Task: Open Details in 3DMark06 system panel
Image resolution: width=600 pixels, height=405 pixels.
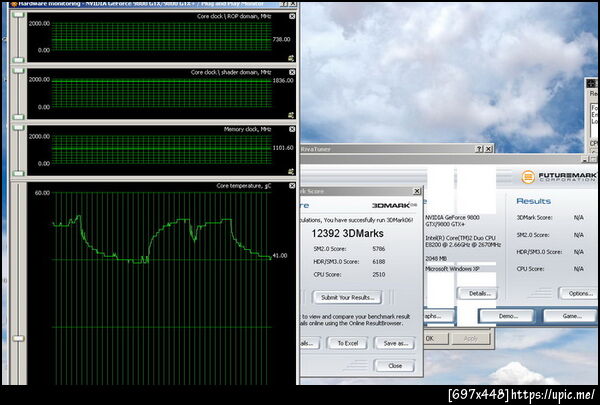Action: tap(477, 294)
